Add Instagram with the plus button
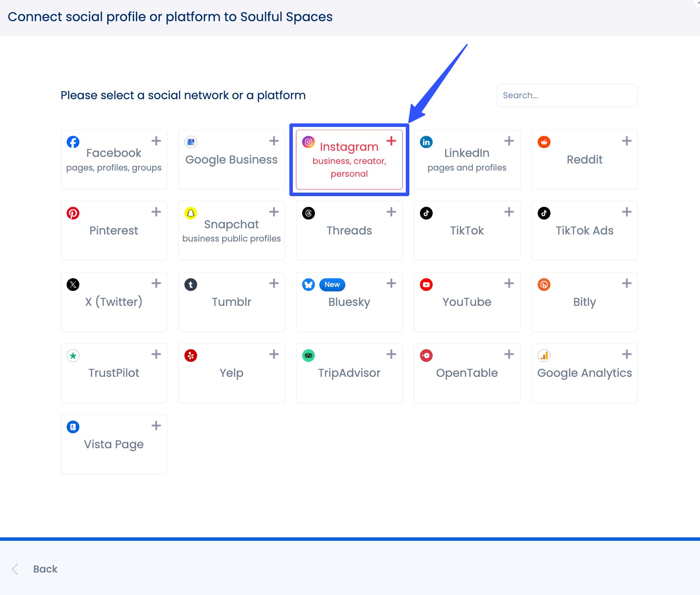Viewport: 700px width, 595px height. (x=391, y=141)
